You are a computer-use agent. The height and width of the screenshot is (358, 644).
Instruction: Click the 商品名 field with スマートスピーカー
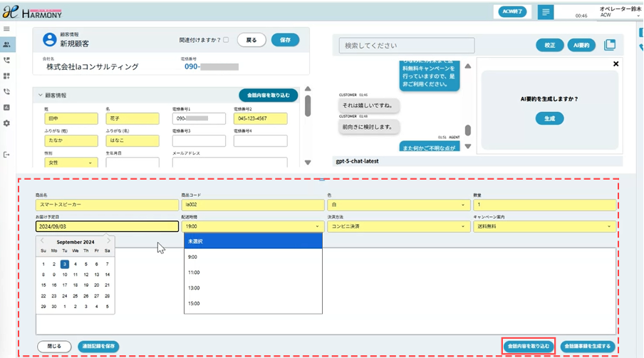(107, 205)
